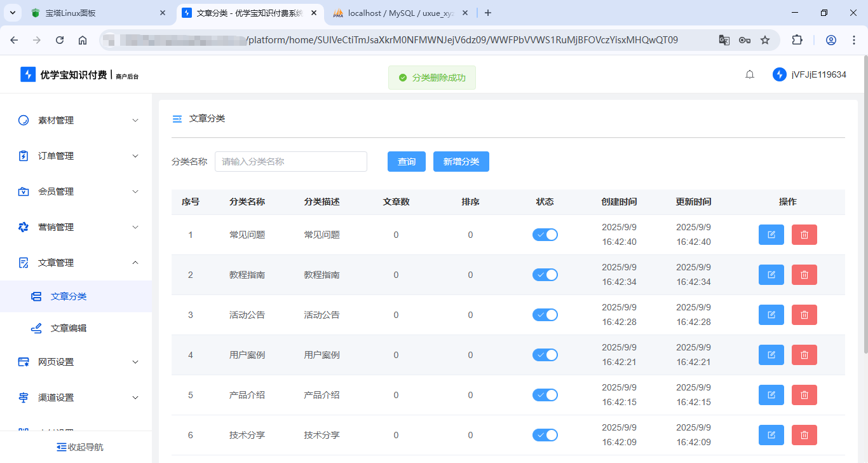Viewport: 868px width, 463px height.
Task: Delete the 教程指南 category via trash icon
Action: click(804, 275)
